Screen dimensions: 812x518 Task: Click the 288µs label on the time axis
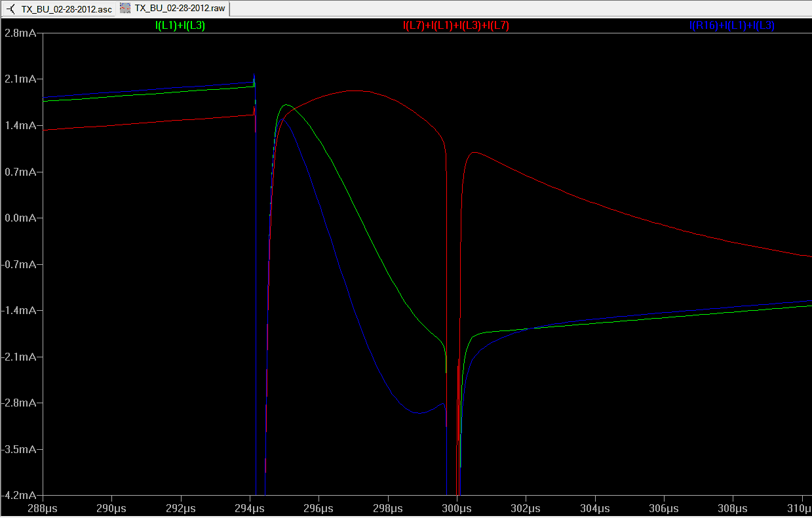pyautogui.click(x=43, y=508)
